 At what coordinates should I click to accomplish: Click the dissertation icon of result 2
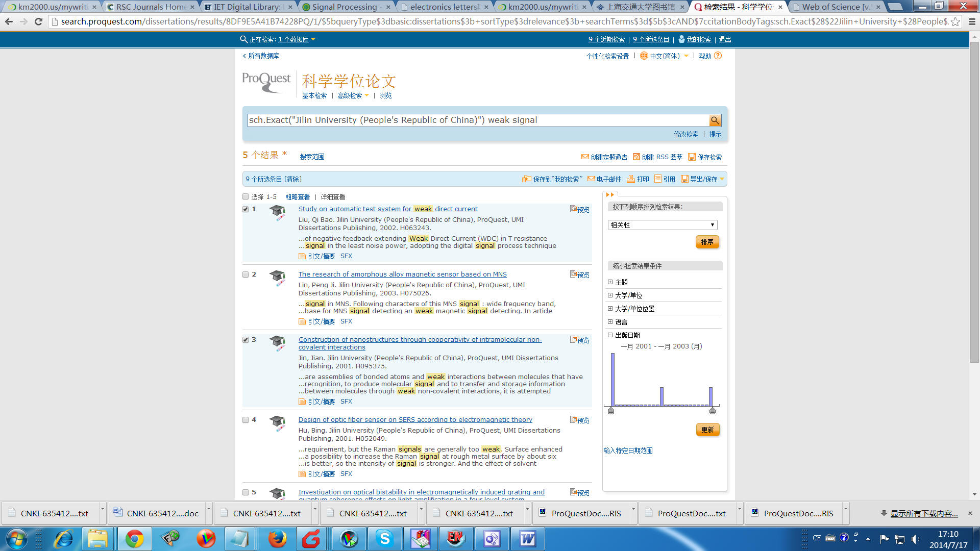tap(277, 278)
